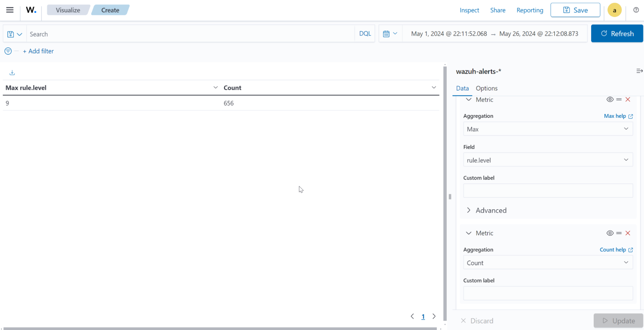Click the Custom label input field
This screenshot has height=330, width=644.
(547, 190)
